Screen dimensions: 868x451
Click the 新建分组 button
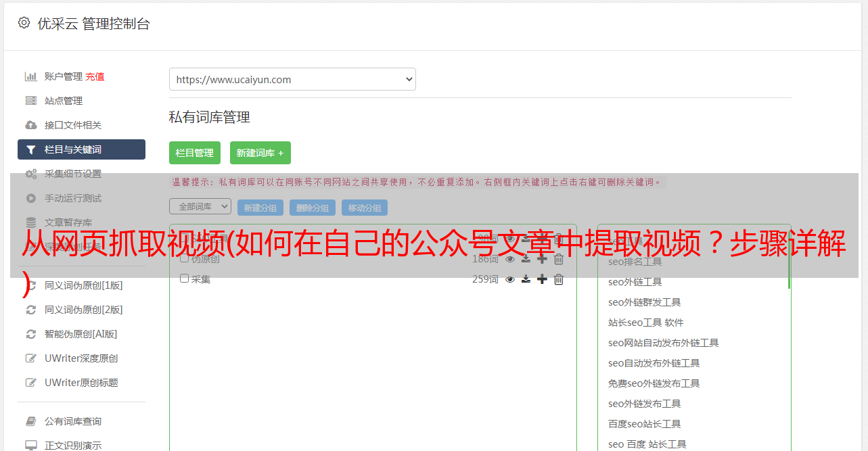(260, 208)
